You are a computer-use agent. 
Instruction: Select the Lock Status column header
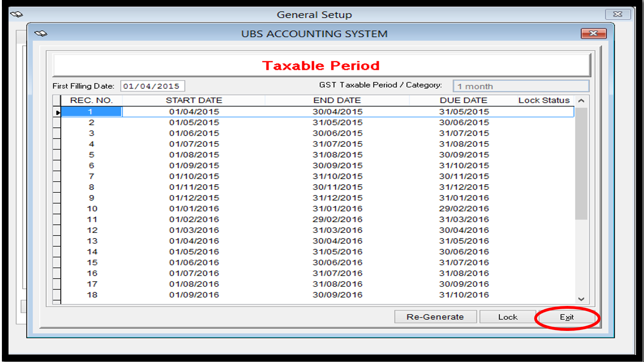point(544,100)
